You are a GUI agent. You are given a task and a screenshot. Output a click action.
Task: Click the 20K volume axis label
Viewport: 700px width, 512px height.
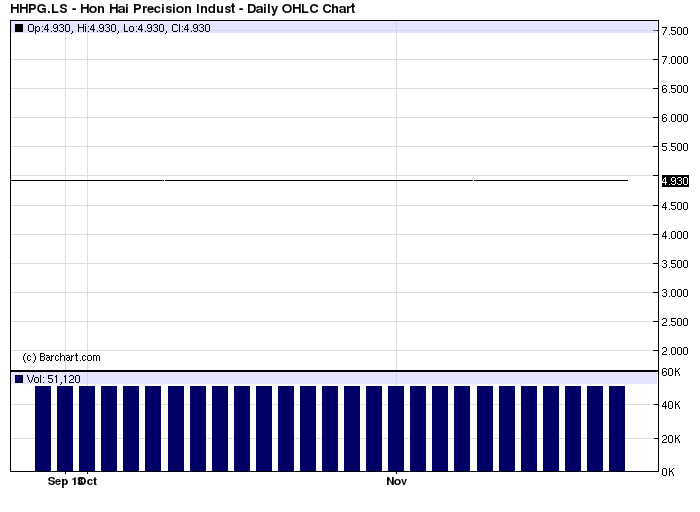tap(671, 439)
